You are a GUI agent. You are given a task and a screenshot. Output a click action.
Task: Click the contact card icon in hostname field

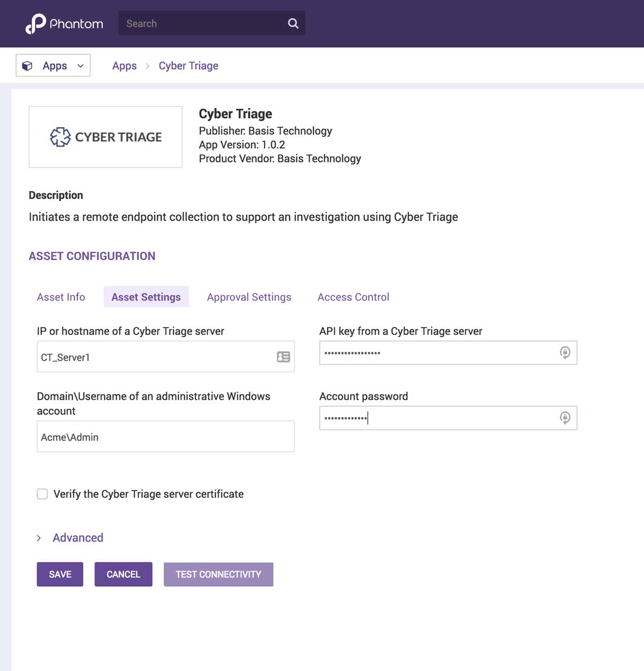(x=283, y=357)
